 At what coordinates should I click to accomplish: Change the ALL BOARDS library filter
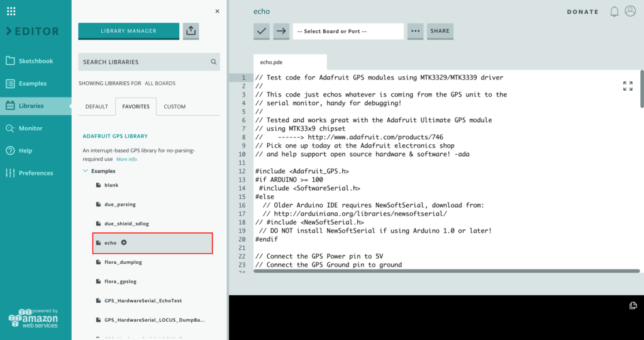click(160, 83)
